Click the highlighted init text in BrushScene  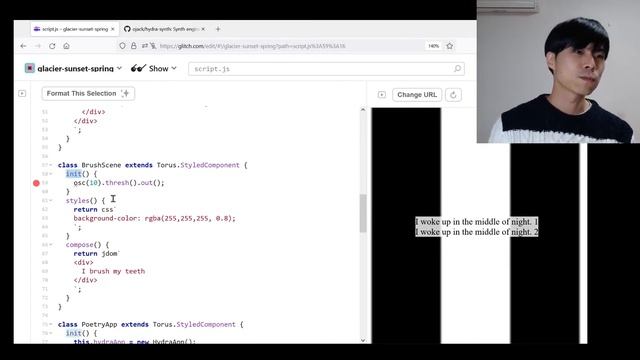[73, 174]
